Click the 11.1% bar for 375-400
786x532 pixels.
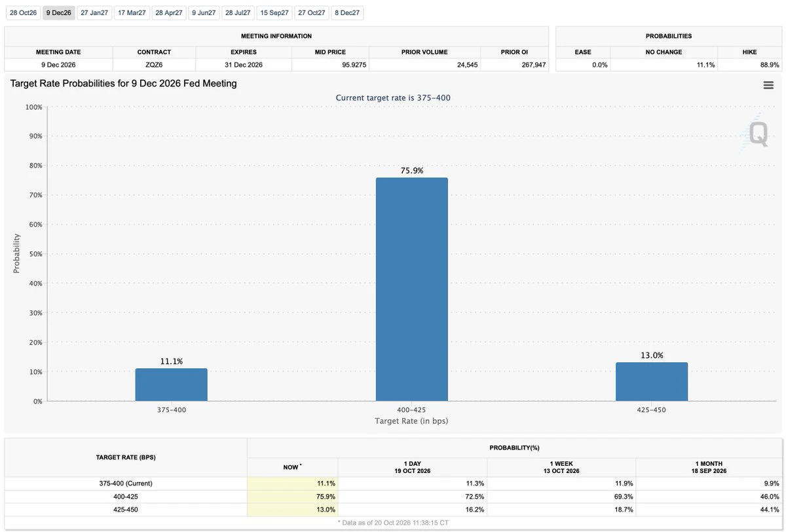point(171,385)
